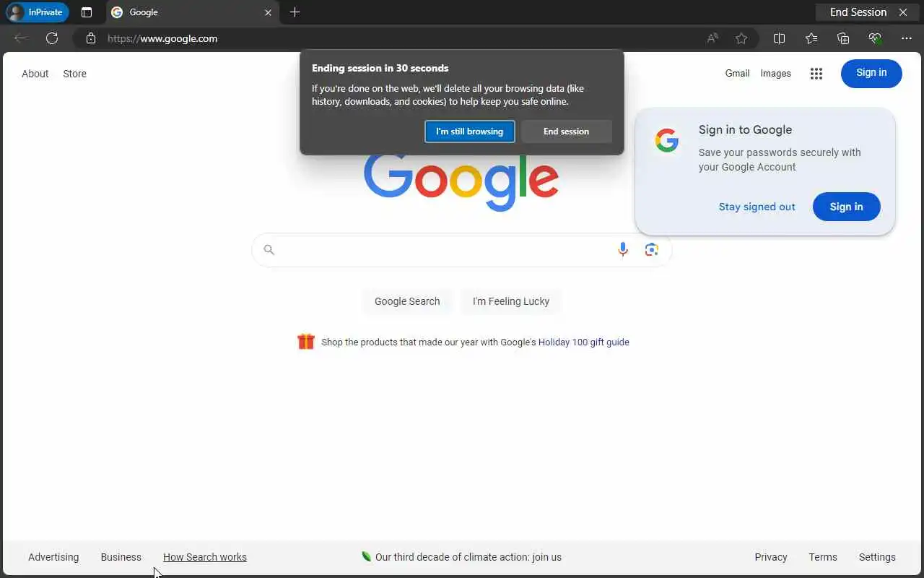Select the Google tab

[192, 12]
